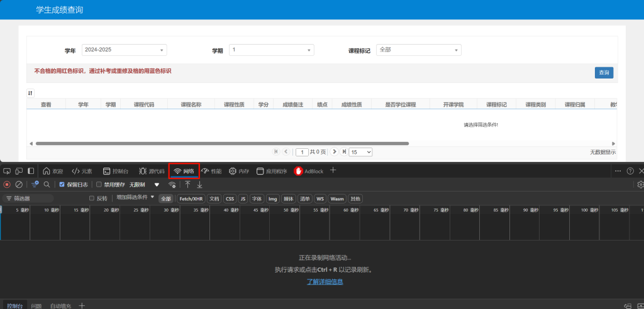The image size is (644, 309).
Task: Open DevTools help question mark icon
Action: [630, 171]
